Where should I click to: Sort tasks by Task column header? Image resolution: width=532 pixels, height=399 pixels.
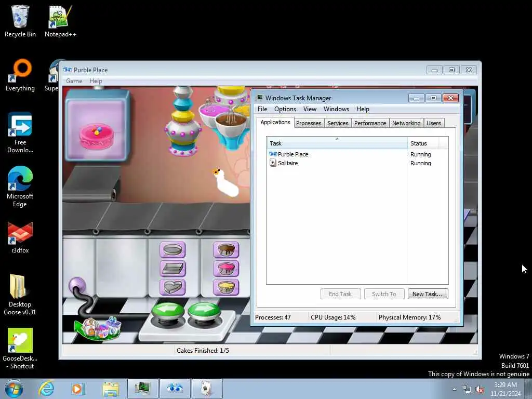337,143
